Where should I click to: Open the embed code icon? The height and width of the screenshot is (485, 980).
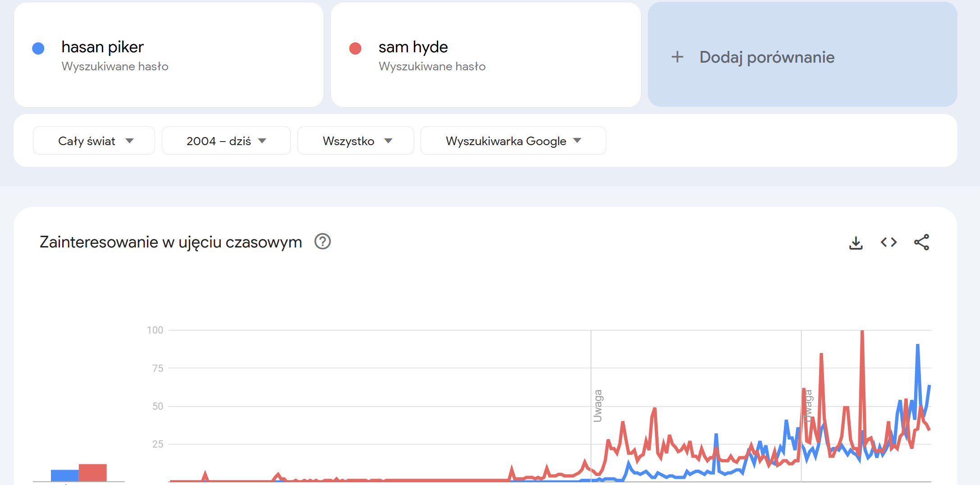point(888,242)
